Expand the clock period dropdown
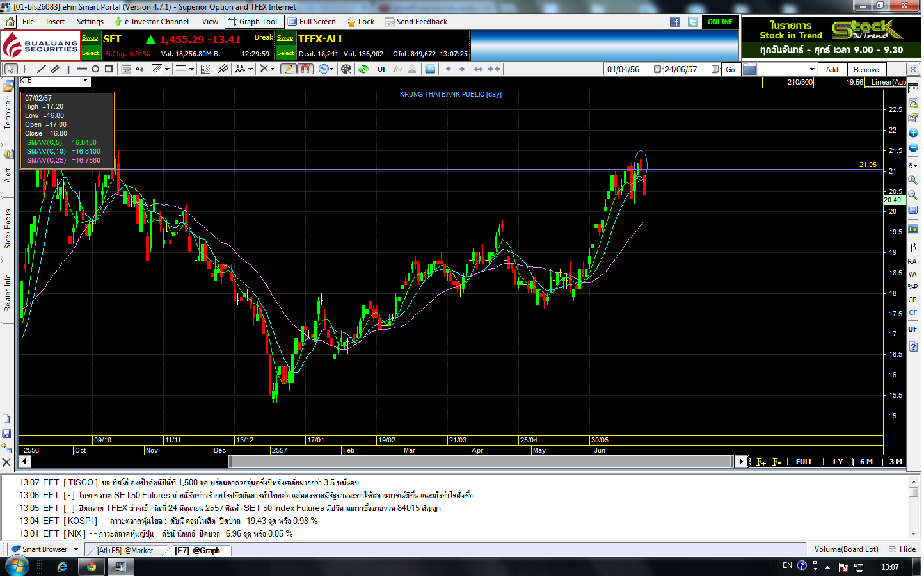 332,69
